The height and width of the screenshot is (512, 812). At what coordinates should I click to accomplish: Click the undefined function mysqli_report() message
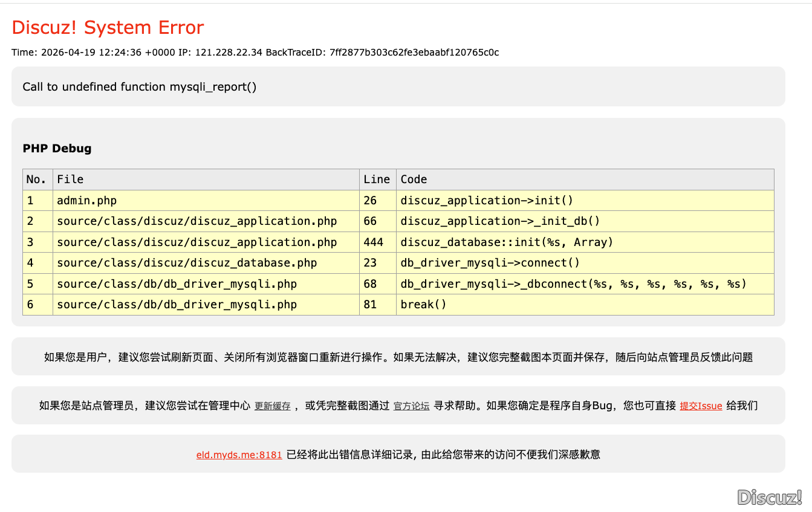tap(140, 87)
